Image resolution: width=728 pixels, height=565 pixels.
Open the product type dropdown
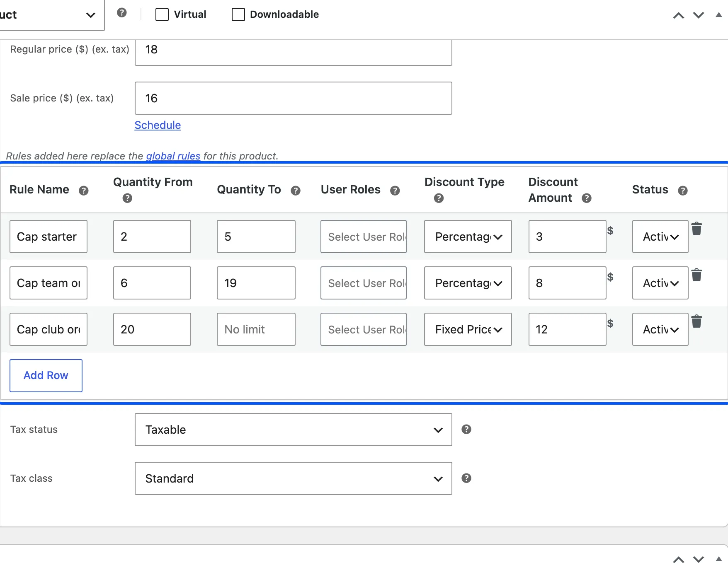click(52, 15)
